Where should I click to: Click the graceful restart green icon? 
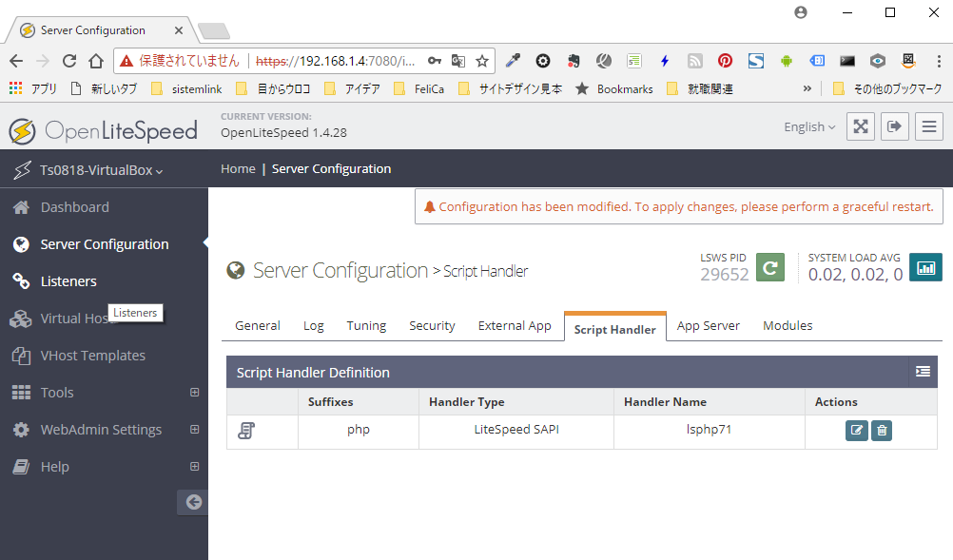pyautogui.click(x=770, y=267)
